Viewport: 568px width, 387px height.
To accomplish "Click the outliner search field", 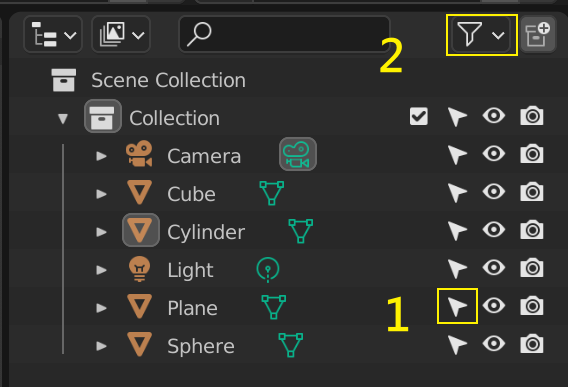I will click(x=284, y=34).
